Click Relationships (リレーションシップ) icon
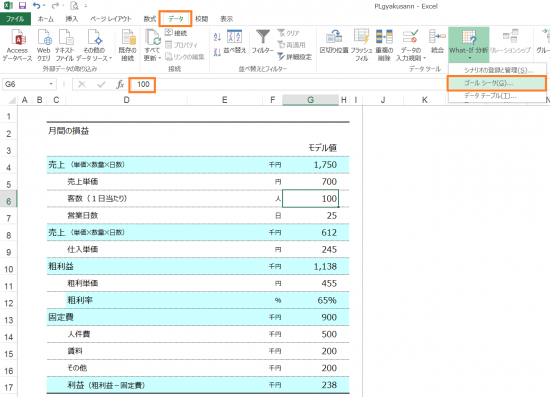Image resolution: width=550 pixels, height=397 pixels. click(x=510, y=42)
